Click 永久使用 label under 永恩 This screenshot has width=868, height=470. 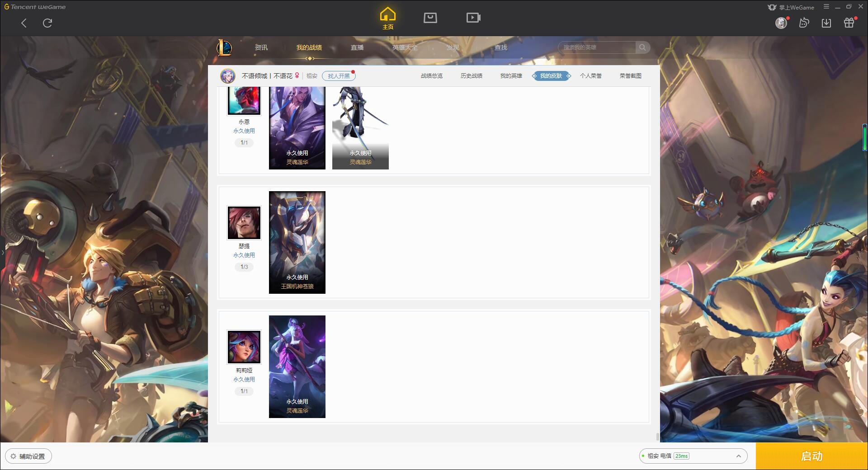(x=244, y=131)
